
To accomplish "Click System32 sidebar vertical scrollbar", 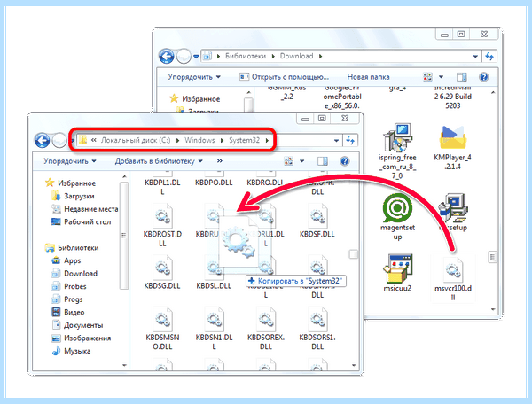I will click(124, 236).
